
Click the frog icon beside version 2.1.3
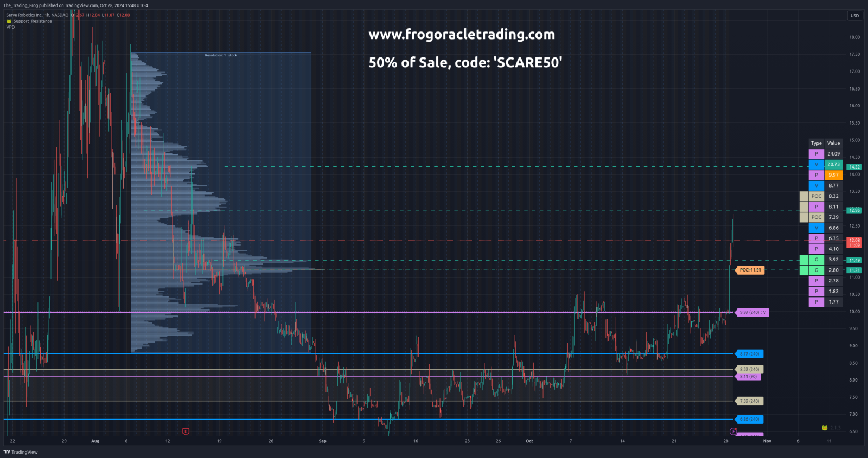click(825, 428)
